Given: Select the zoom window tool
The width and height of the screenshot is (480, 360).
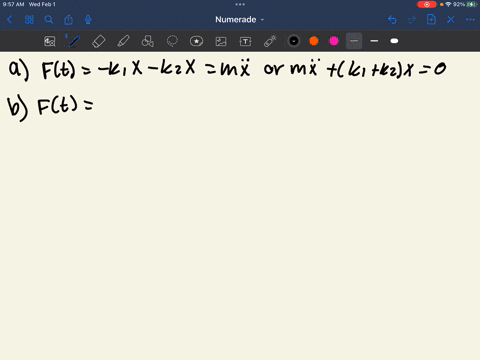Looking at the screenshot, I should point(50,41).
